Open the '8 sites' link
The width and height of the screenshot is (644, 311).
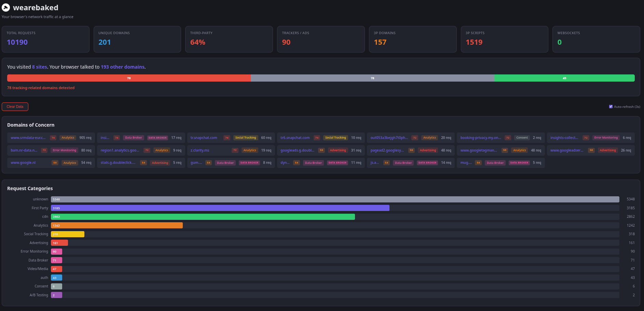coord(40,67)
